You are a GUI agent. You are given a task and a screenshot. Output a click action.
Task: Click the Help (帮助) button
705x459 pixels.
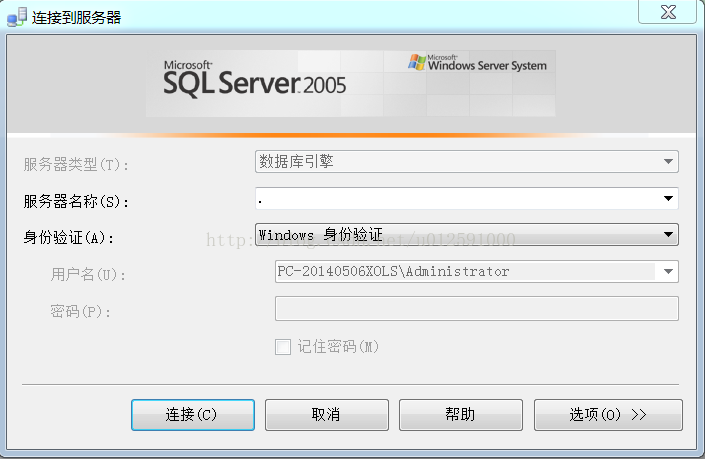click(x=460, y=414)
